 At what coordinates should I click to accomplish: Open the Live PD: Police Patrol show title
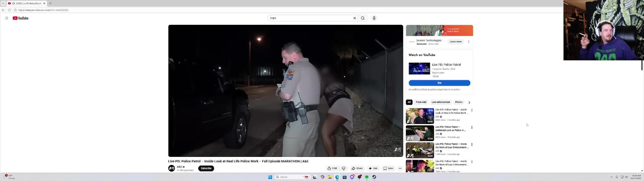click(x=446, y=65)
